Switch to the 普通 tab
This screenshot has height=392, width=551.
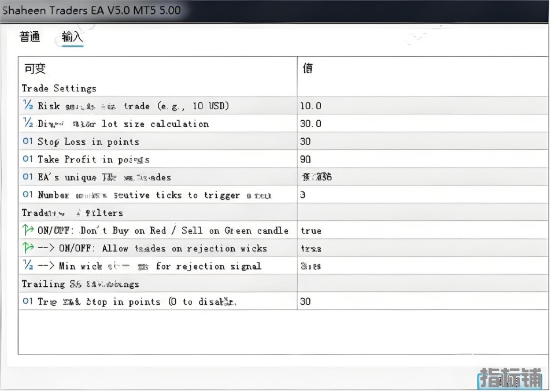point(30,37)
